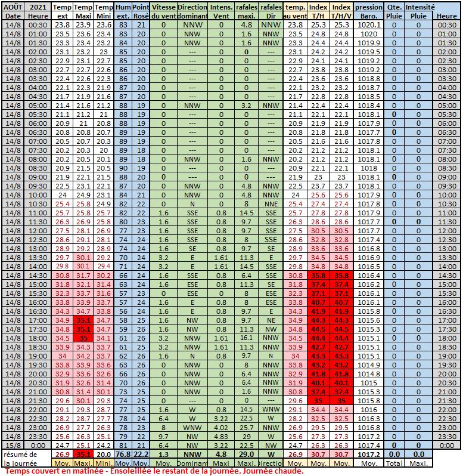The width and height of the screenshot is (463, 476).
Task: Click the 76.8 average humidity summary cell
Action: [x=123, y=454]
